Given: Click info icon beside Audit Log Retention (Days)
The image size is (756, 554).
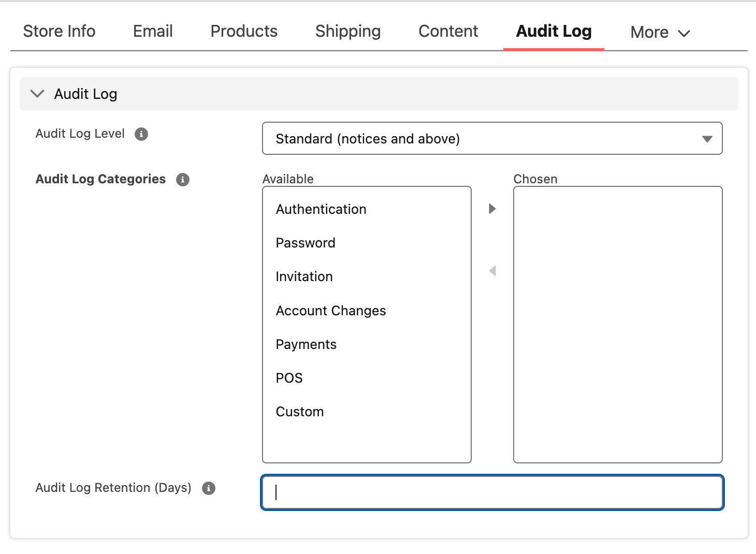Looking at the screenshot, I should pyautogui.click(x=209, y=488).
